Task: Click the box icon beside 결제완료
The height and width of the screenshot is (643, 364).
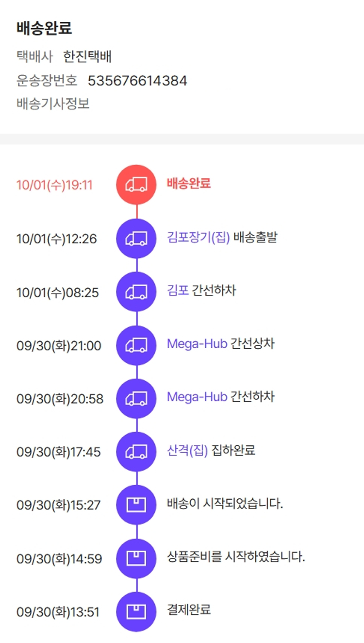Action: point(136,611)
